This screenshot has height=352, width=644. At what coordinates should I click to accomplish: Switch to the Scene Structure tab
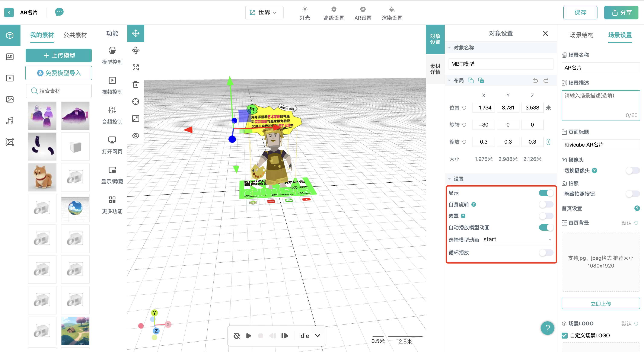coord(581,35)
